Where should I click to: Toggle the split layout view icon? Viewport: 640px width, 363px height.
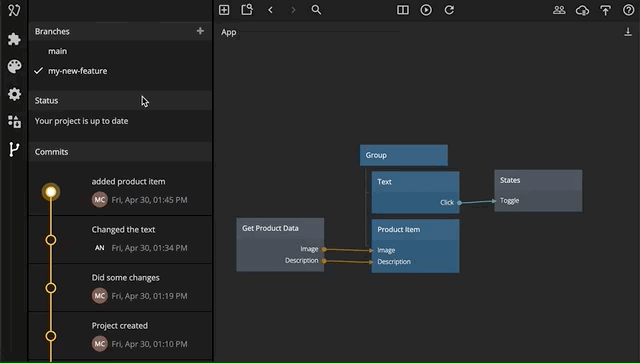[x=403, y=10]
